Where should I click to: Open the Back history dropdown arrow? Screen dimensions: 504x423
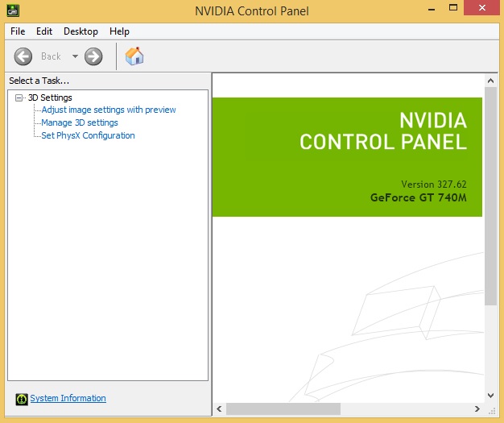tap(75, 56)
